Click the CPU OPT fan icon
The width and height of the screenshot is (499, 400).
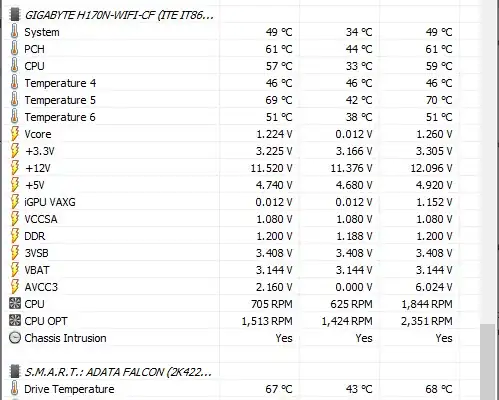[15, 321]
